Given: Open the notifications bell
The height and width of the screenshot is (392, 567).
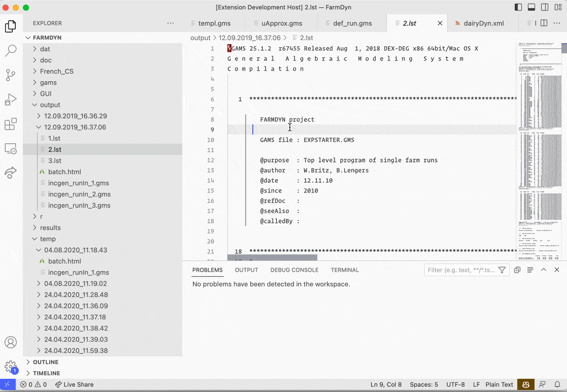Looking at the screenshot, I should point(557,384).
